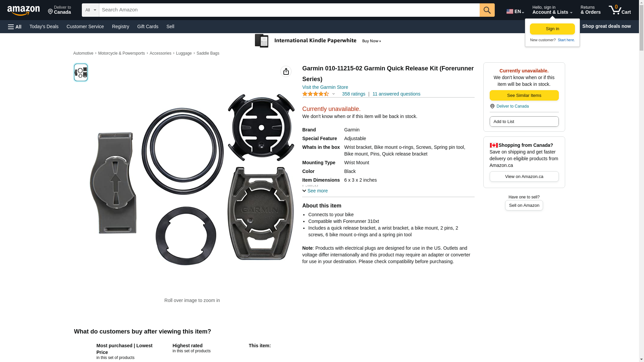Image resolution: width=644 pixels, height=362 pixels.
Task: Visit the Garmin Store link
Action: 325,87
